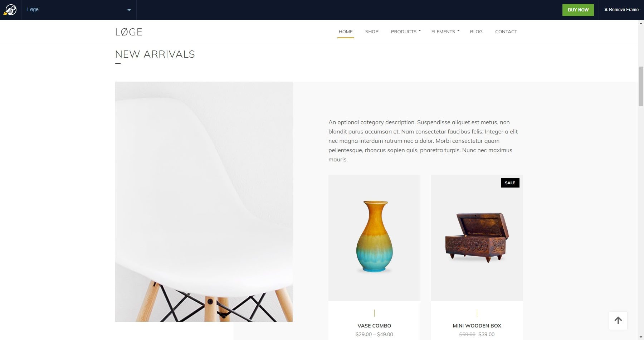The width and height of the screenshot is (644, 340).
Task: Click the SALE badge on the wooden box
Action: (510, 183)
